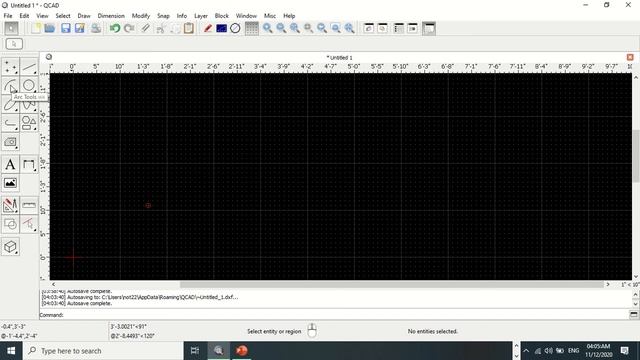Open the Block menu
This screenshot has height=360, width=640.
pyautogui.click(x=222, y=16)
